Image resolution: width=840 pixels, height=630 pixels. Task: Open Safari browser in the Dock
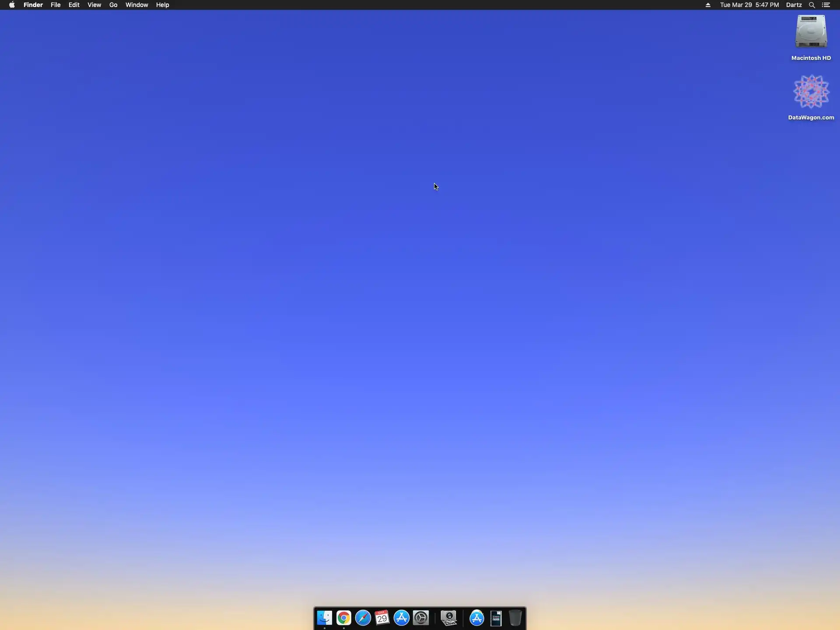point(363,618)
